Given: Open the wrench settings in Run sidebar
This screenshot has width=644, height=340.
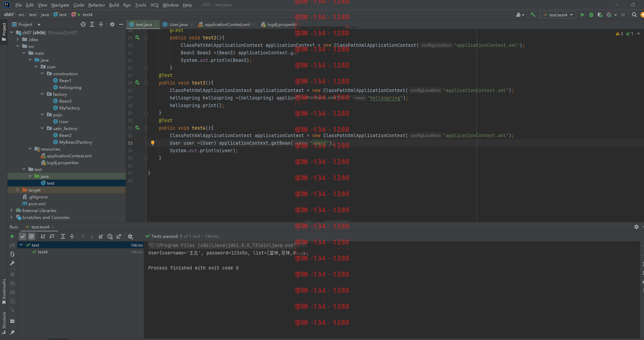Looking at the screenshot, I should pos(12,263).
